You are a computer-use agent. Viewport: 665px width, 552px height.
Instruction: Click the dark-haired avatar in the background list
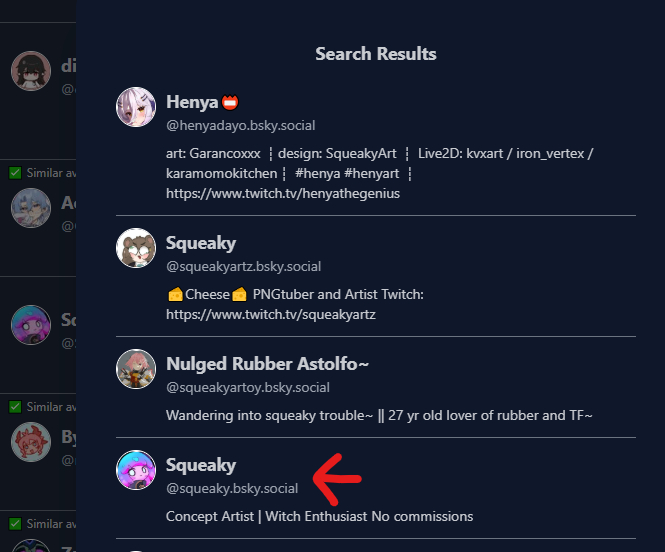click(30, 71)
